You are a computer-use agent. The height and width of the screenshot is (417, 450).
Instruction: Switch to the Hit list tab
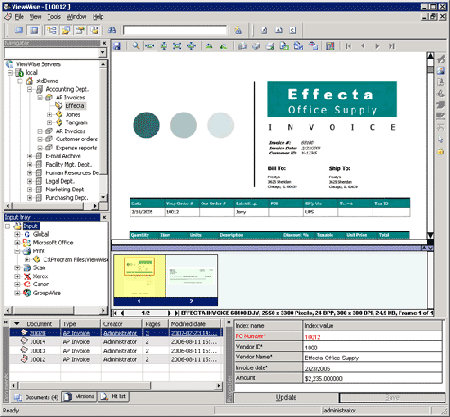(x=114, y=396)
